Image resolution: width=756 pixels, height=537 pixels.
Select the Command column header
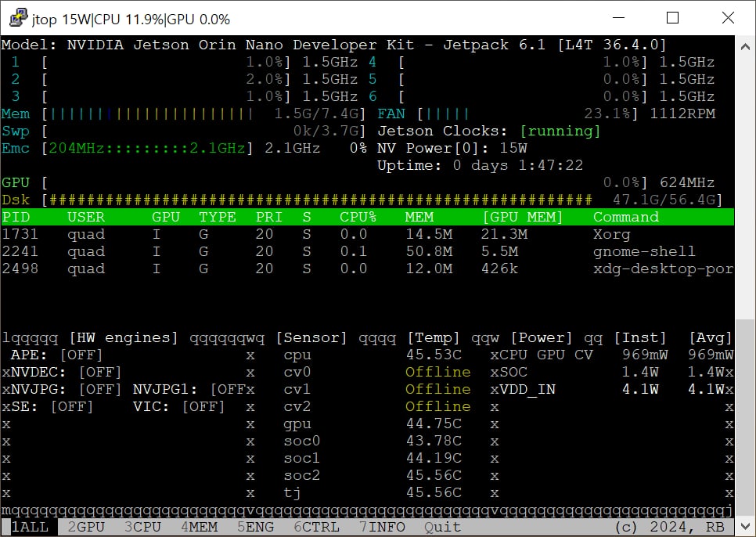click(x=625, y=217)
